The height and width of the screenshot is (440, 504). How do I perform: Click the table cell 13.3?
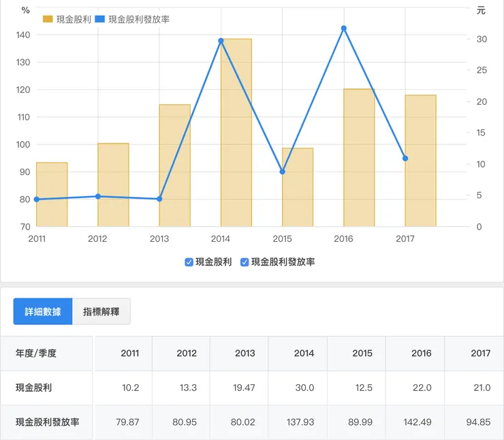click(188, 388)
